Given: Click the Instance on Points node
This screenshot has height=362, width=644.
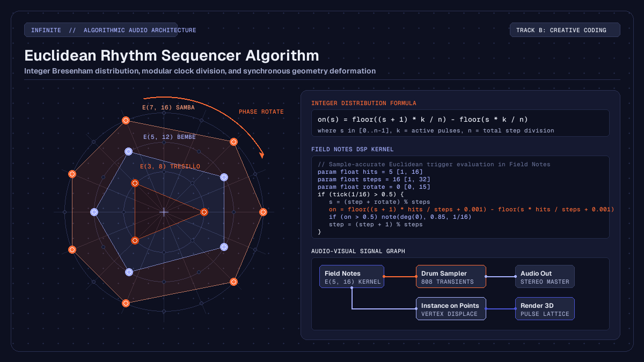Looking at the screenshot, I should coord(451,309).
